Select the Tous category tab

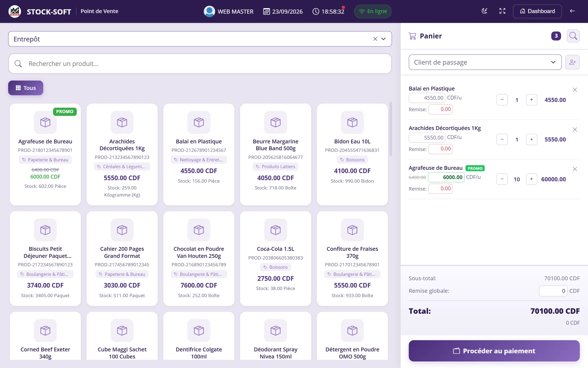tap(26, 88)
